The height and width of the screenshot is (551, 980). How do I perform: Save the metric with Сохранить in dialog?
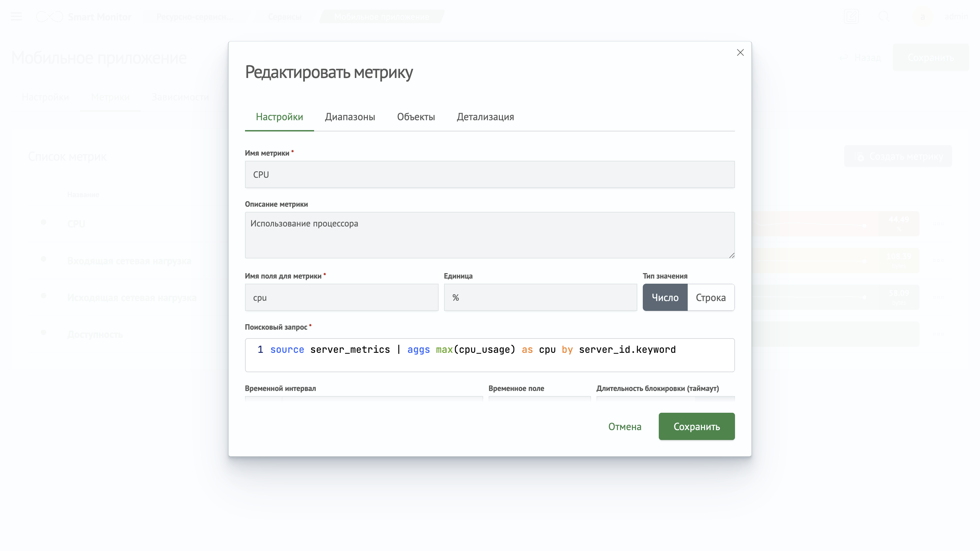[697, 426]
